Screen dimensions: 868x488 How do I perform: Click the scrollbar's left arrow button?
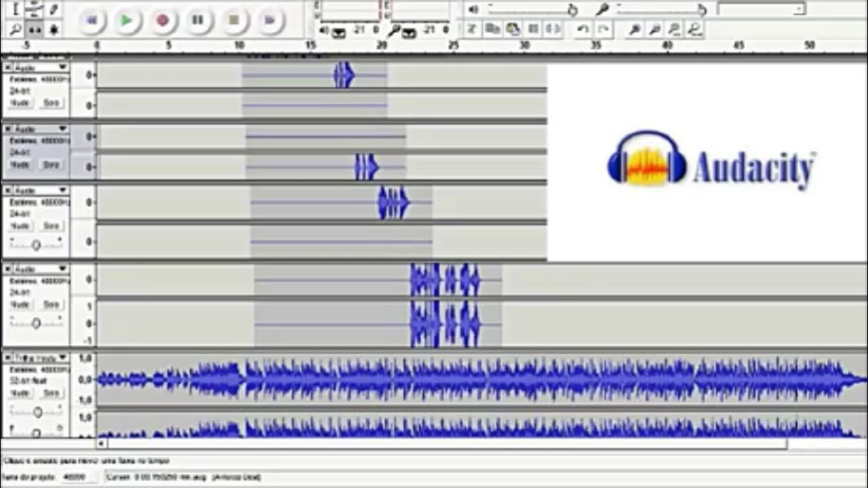tap(102, 444)
